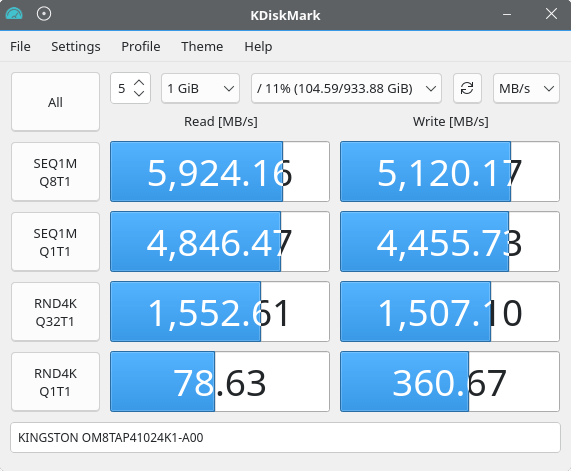Open the MB/s unit dropdown
This screenshot has height=471, width=571.
click(x=526, y=89)
